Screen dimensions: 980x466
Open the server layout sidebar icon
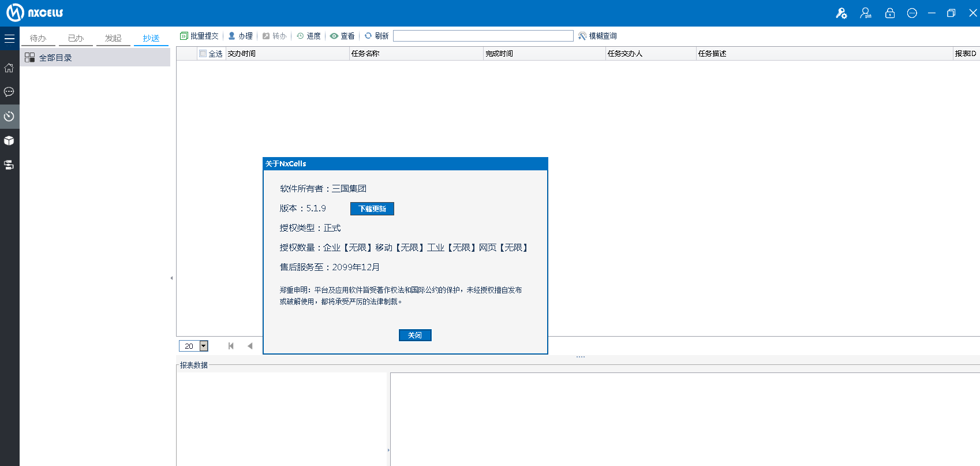click(x=9, y=165)
